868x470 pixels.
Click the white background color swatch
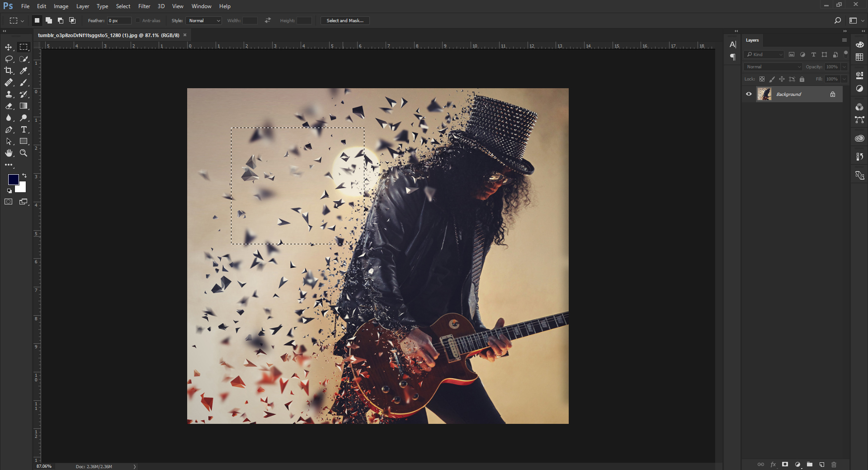[22, 189]
